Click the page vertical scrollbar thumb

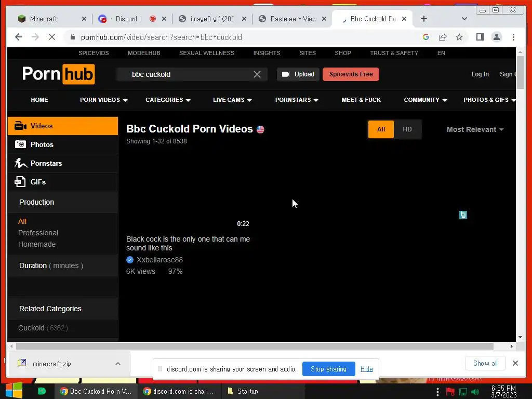[520, 72]
